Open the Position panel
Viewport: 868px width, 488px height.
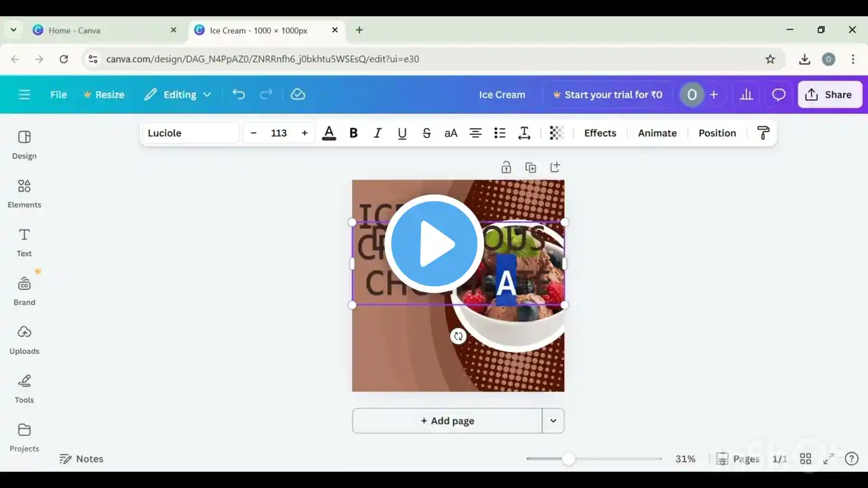(717, 133)
